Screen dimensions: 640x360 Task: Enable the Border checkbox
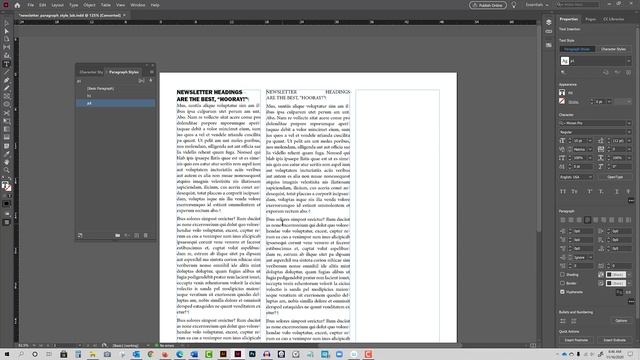[562, 283]
